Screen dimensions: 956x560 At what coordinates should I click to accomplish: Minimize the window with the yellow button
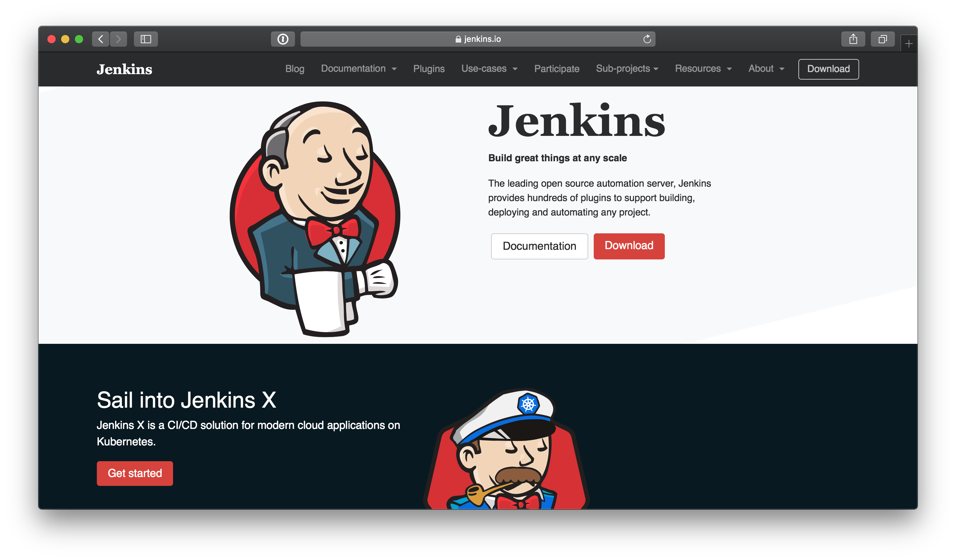pos(65,39)
